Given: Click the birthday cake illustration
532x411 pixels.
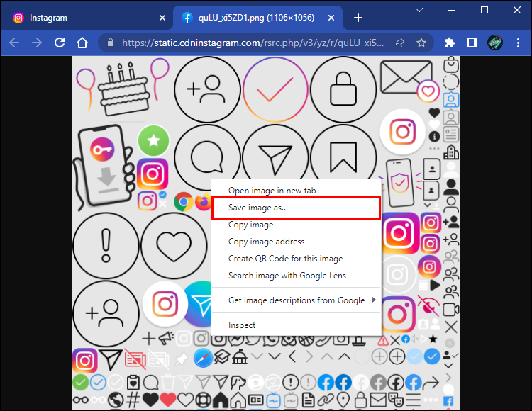Looking at the screenshot, I should tap(123, 90).
